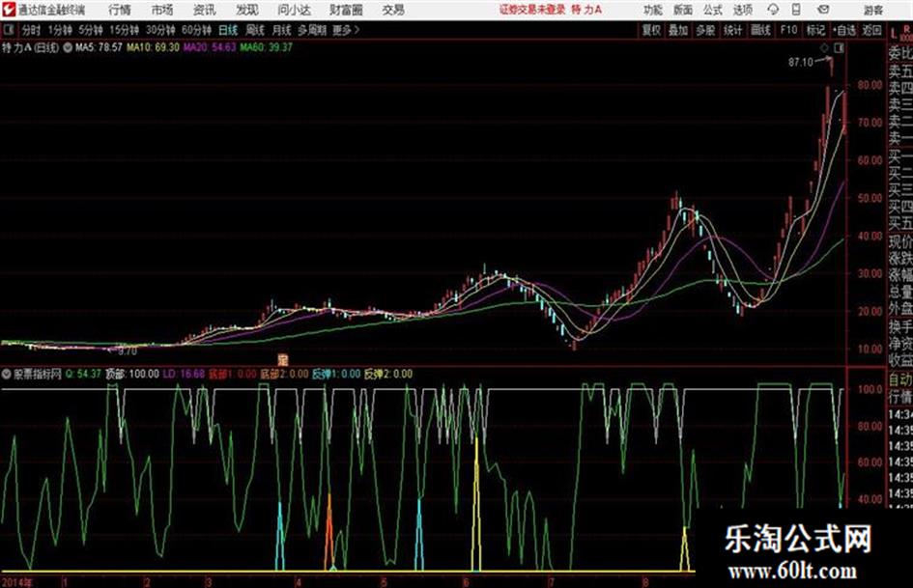Switch to 15分钟 period

pyautogui.click(x=125, y=30)
